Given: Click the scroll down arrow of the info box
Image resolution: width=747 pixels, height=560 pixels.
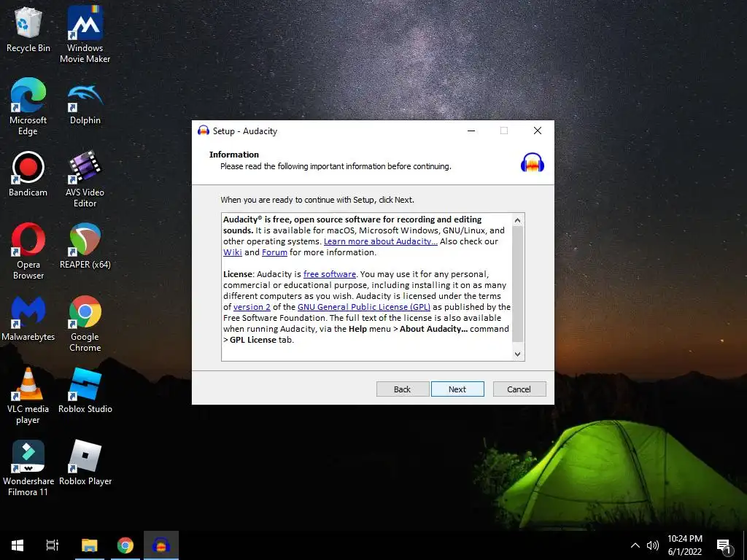Looking at the screenshot, I should pos(517,354).
